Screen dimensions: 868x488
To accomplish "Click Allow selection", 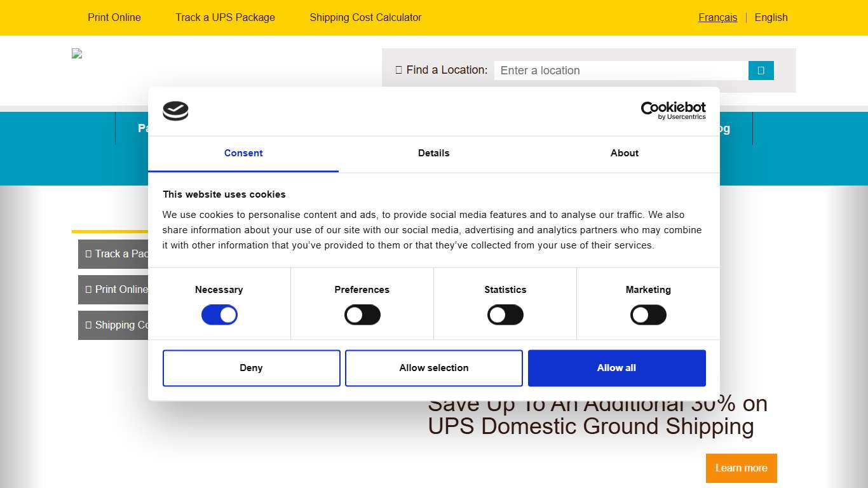I will (x=433, y=368).
